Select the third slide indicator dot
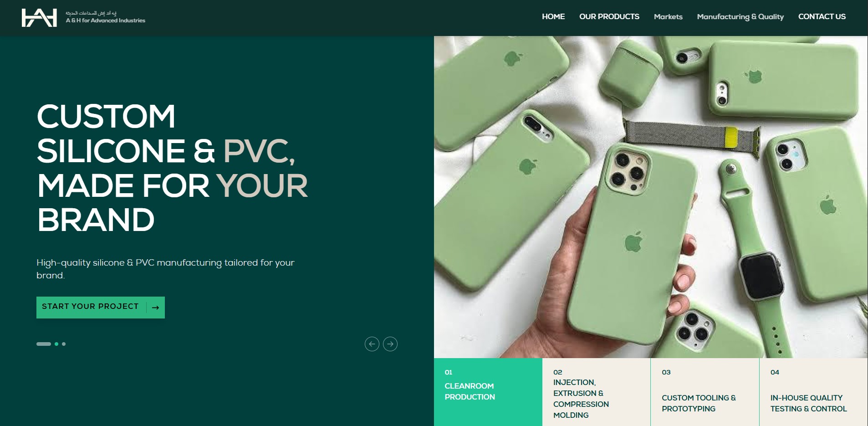This screenshot has height=426, width=868. pos(64,344)
